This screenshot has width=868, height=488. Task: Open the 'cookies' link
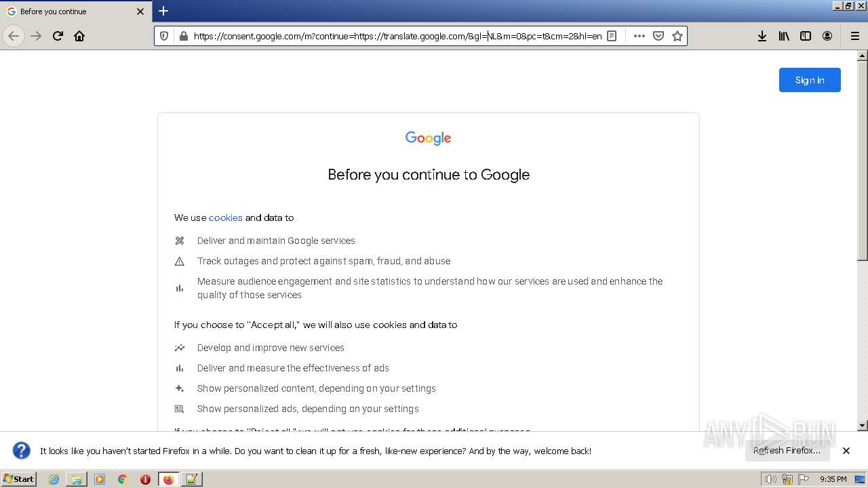[226, 218]
